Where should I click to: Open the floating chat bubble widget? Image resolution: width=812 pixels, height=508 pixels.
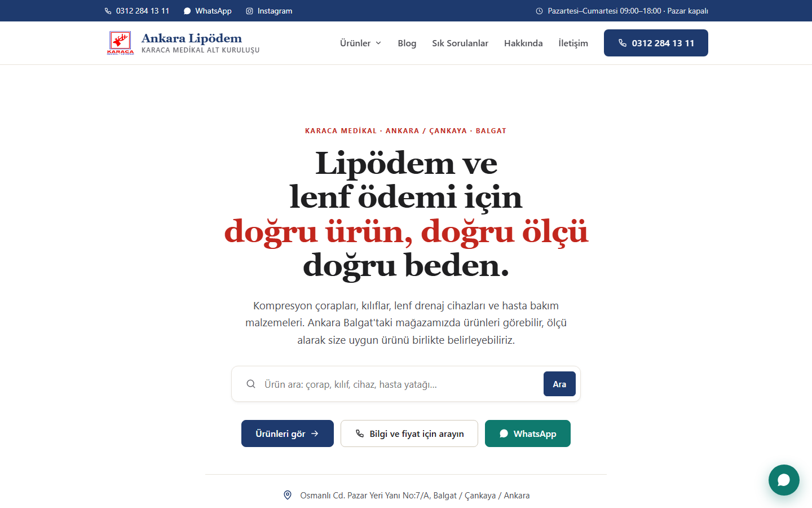[784, 480]
